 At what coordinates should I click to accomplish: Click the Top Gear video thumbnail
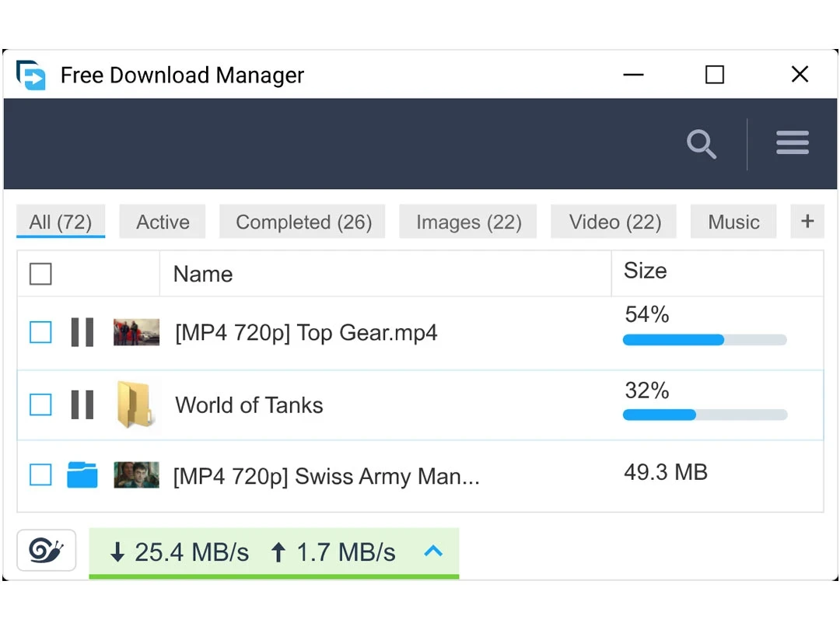136,331
